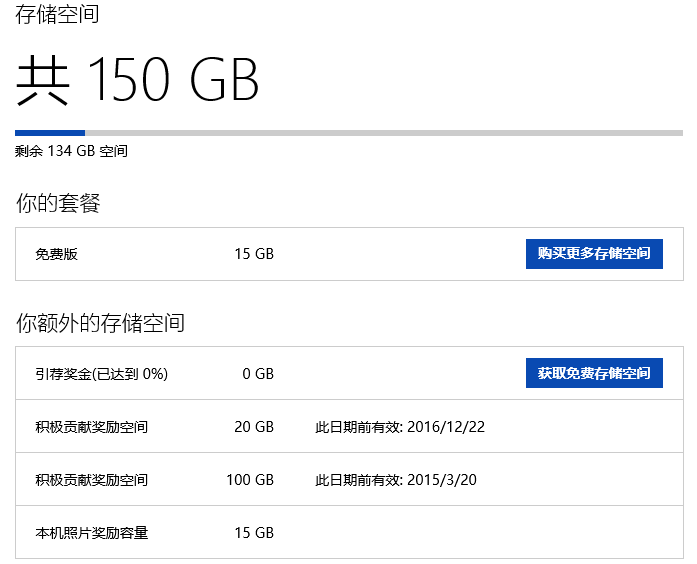Click the 积极贡献奖励空间 label in the 20 GB row

point(91,427)
